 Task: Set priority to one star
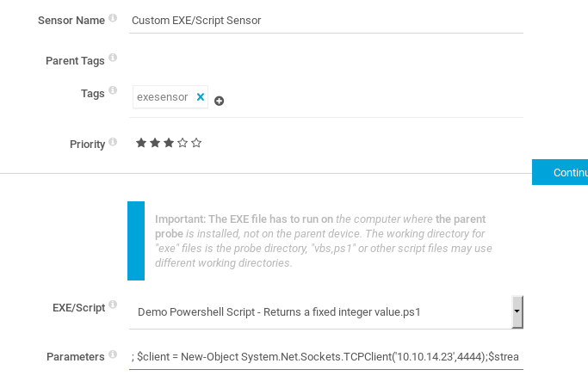(x=140, y=143)
